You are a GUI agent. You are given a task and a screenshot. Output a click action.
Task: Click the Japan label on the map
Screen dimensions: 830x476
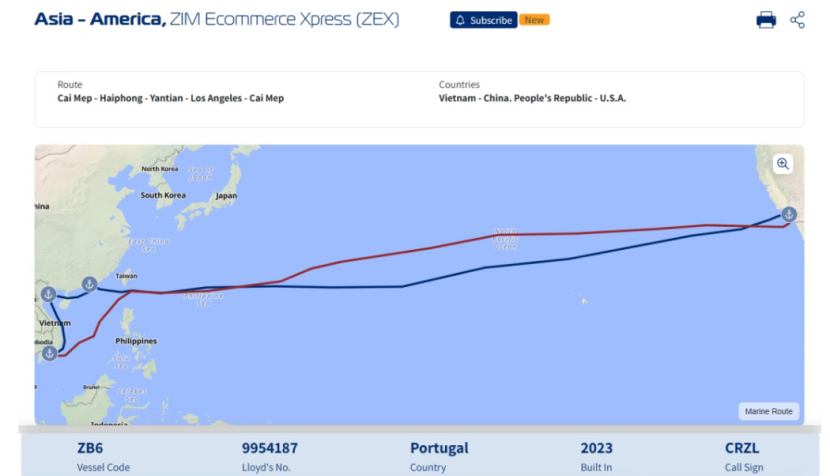click(226, 196)
